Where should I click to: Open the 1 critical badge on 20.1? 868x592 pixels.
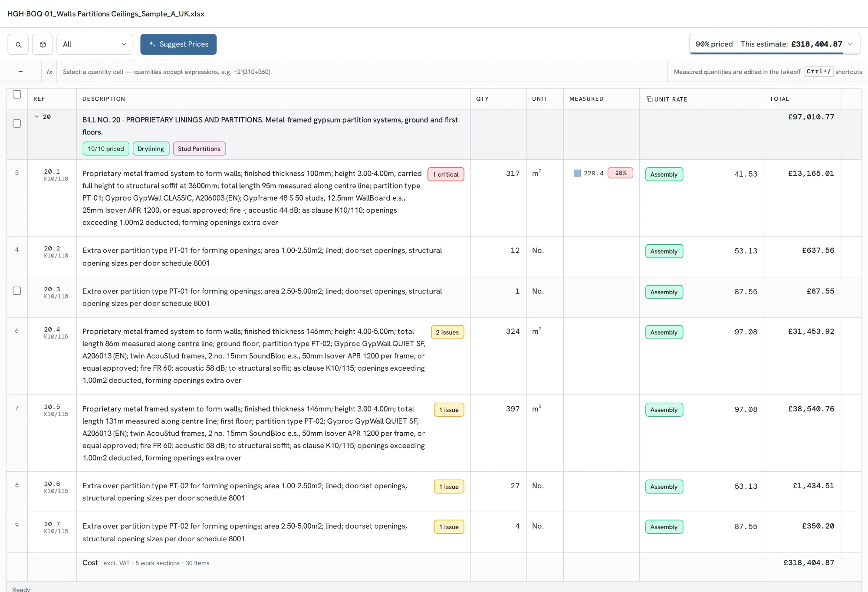click(x=446, y=174)
